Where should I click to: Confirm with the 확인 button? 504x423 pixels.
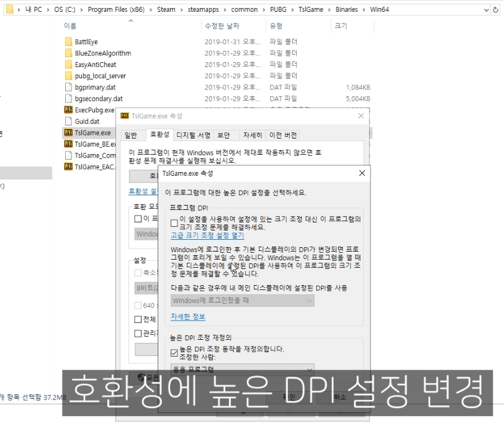pos(289,397)
